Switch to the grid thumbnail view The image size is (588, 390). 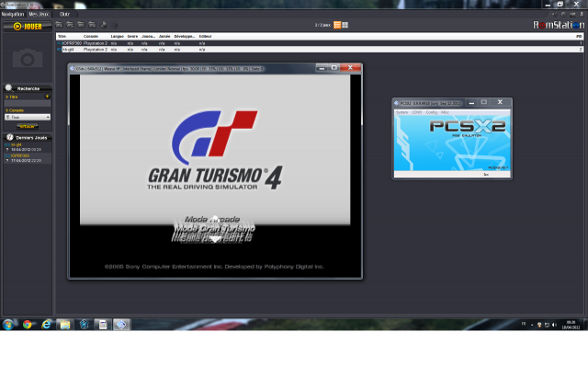click(345, 25)
